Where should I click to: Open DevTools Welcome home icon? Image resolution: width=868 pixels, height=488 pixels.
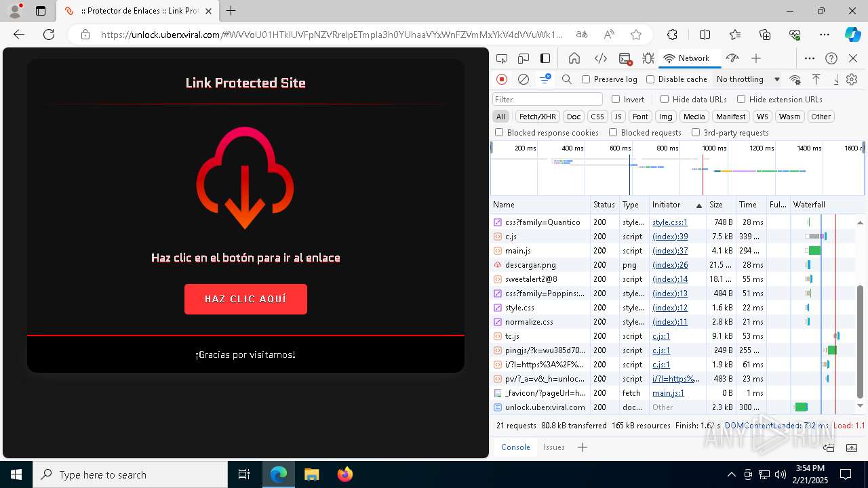point(574,58)
